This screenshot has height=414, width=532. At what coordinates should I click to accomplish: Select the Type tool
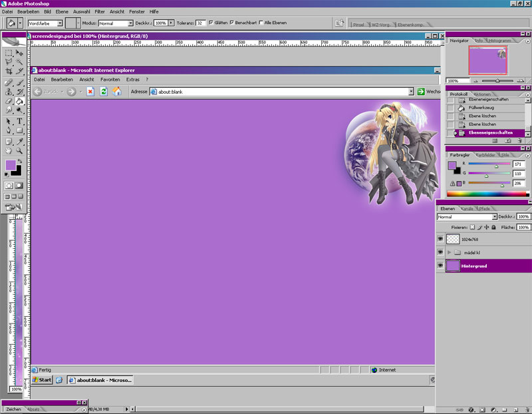20,121
